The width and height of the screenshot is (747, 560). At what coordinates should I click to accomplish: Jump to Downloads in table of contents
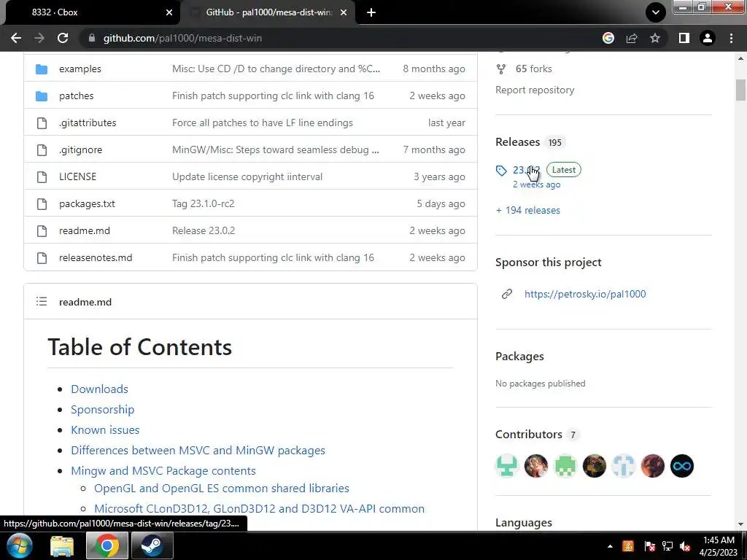pos(99,389)
